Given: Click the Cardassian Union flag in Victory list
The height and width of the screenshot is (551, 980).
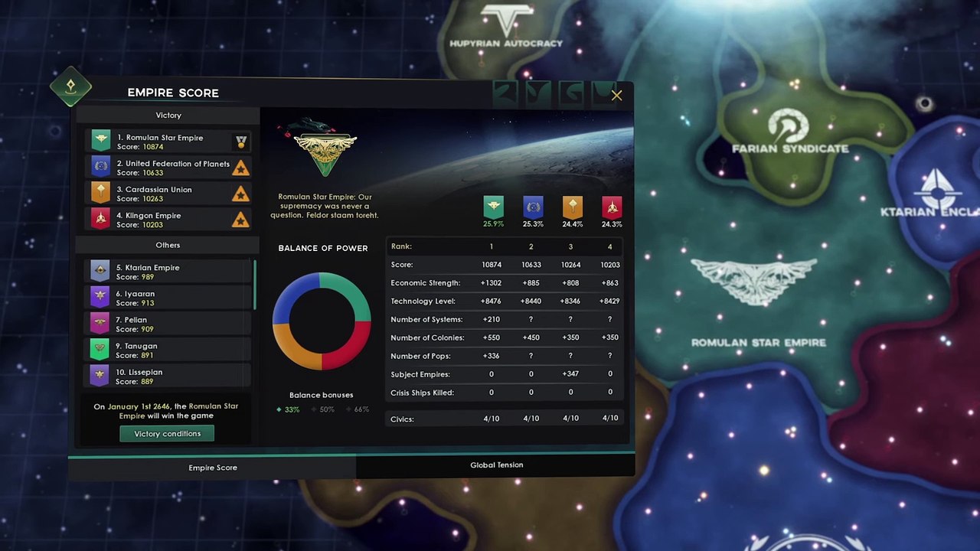Looking at the screenshot, I should click(x=100, y=193).
